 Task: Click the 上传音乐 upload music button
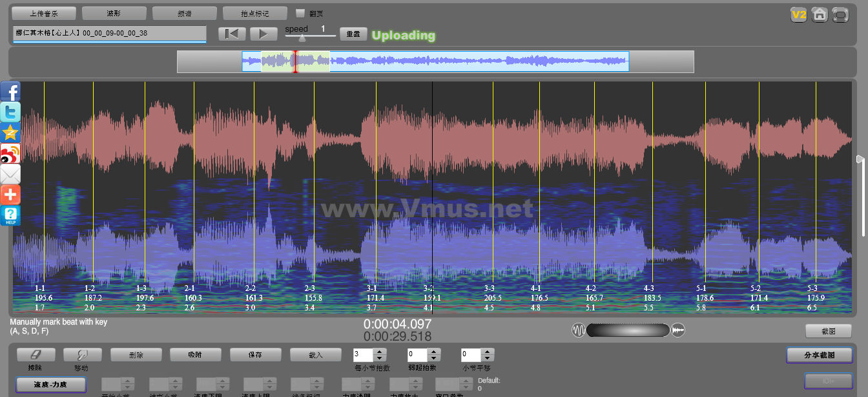tap(43, 13)
